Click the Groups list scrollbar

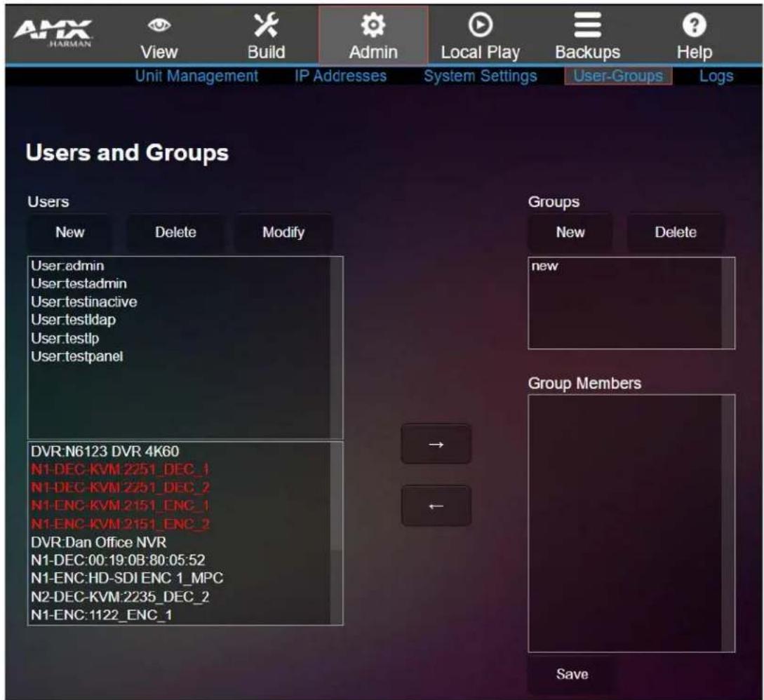728,303
